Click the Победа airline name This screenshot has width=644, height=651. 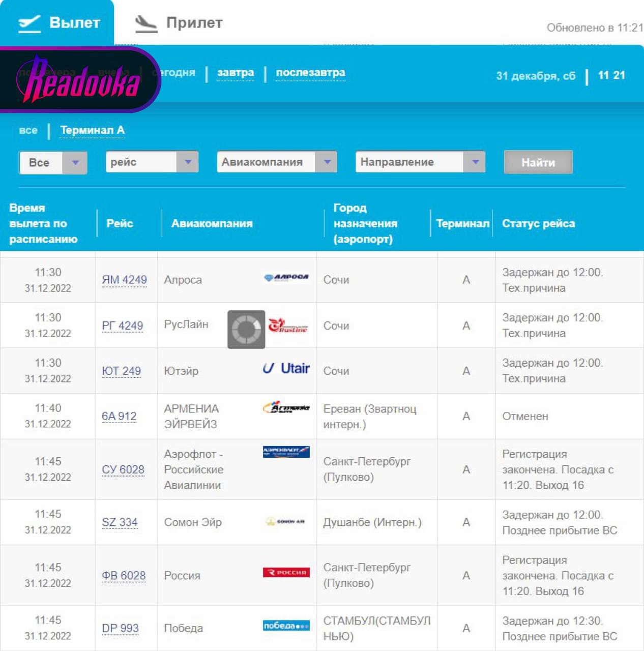click(x=183, y=629)
